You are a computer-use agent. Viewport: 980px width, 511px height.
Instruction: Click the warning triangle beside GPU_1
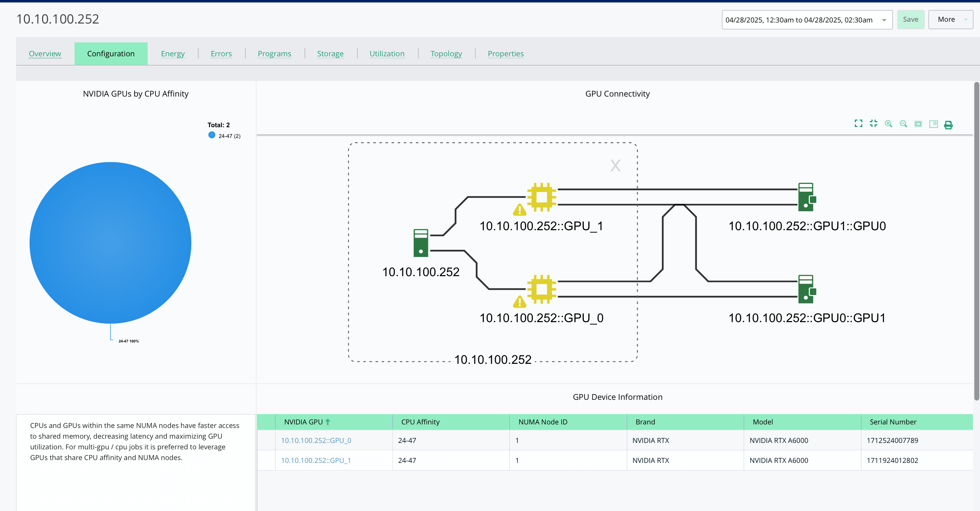pos(520,210)
